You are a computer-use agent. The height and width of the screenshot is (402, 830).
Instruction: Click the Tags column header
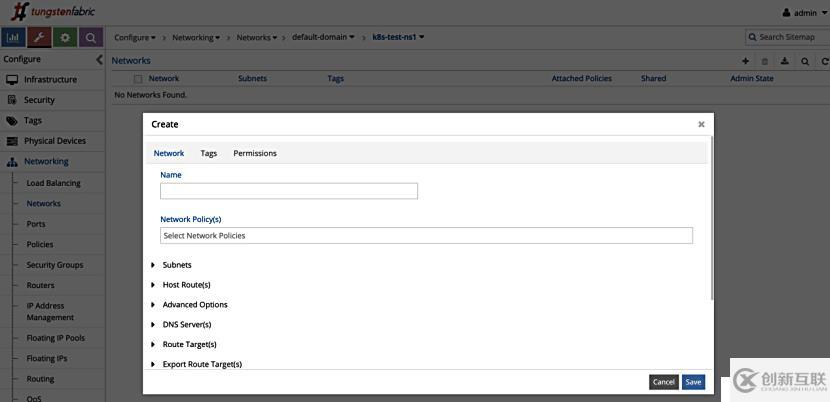point(336,78)
